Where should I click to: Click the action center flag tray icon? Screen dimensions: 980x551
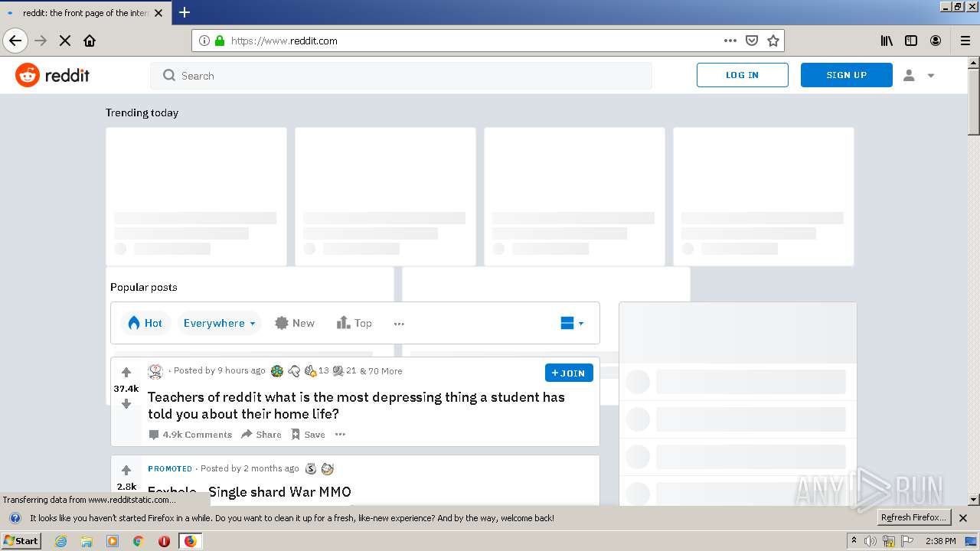coord(906,541)
